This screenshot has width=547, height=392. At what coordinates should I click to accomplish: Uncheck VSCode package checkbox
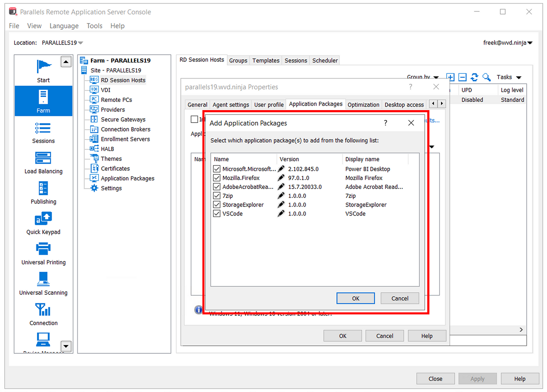pyautogui.click(x=217, y=214)
